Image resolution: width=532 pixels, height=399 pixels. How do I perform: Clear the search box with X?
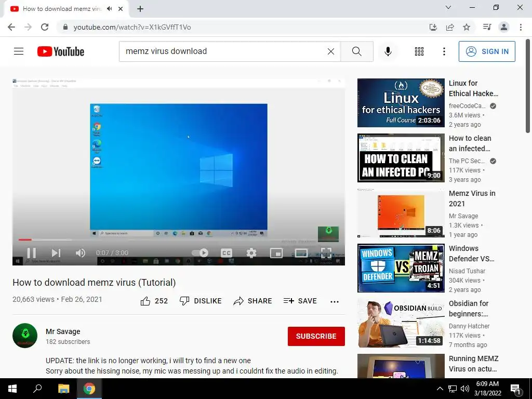331,51
